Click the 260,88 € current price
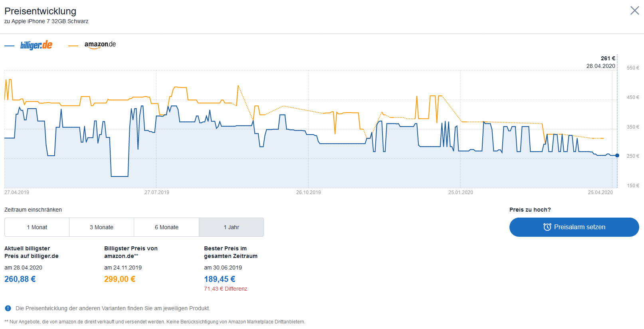Image resolution: width=644 pixels, height=329 pixels. 20,279
